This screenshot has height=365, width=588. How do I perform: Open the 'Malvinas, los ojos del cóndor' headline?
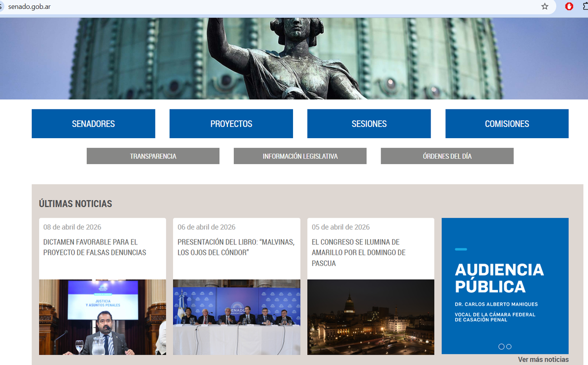pyautogui.click(x=236, y=247)
